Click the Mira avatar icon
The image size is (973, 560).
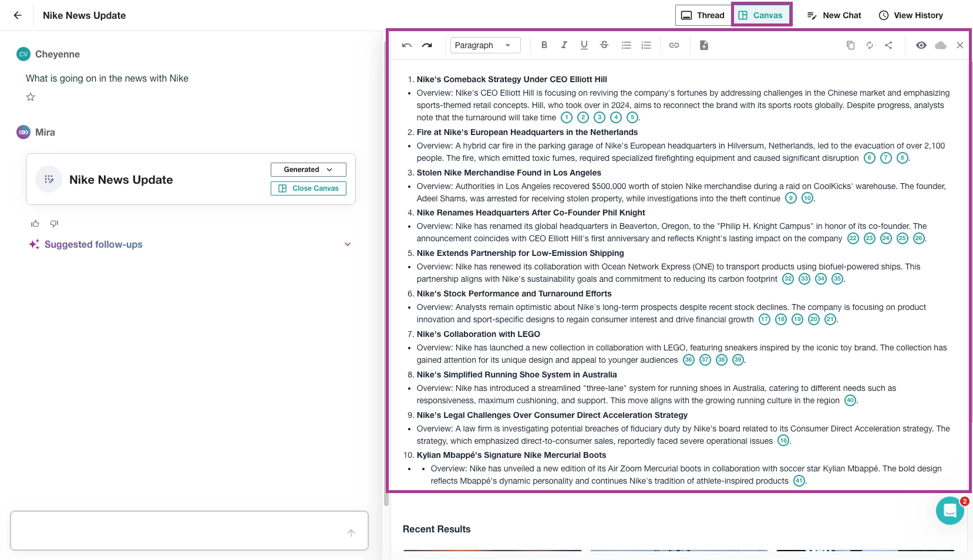pos(23,132)
